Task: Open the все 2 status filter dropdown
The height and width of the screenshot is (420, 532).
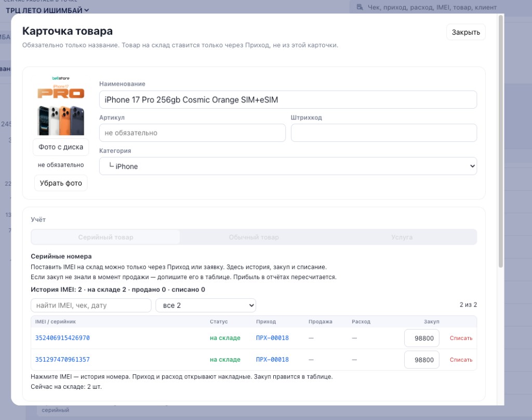Action: (206, 305)
